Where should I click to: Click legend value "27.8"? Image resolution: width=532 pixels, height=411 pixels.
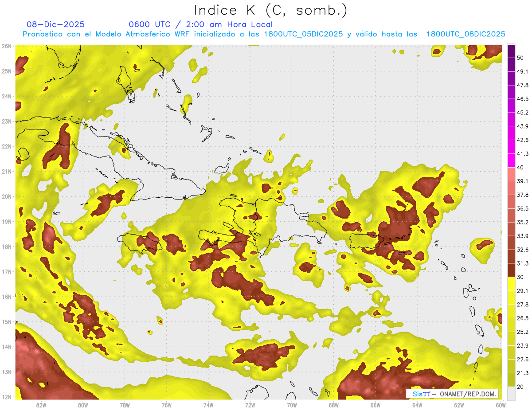coord(522,305)
